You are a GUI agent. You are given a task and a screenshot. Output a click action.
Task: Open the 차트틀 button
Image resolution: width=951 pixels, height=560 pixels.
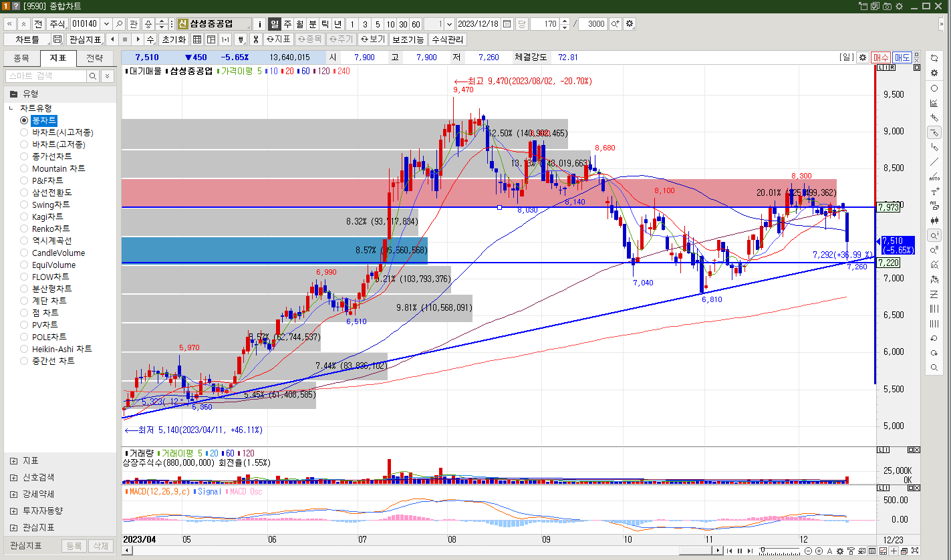pyautogui.click(x=27, y=39)
